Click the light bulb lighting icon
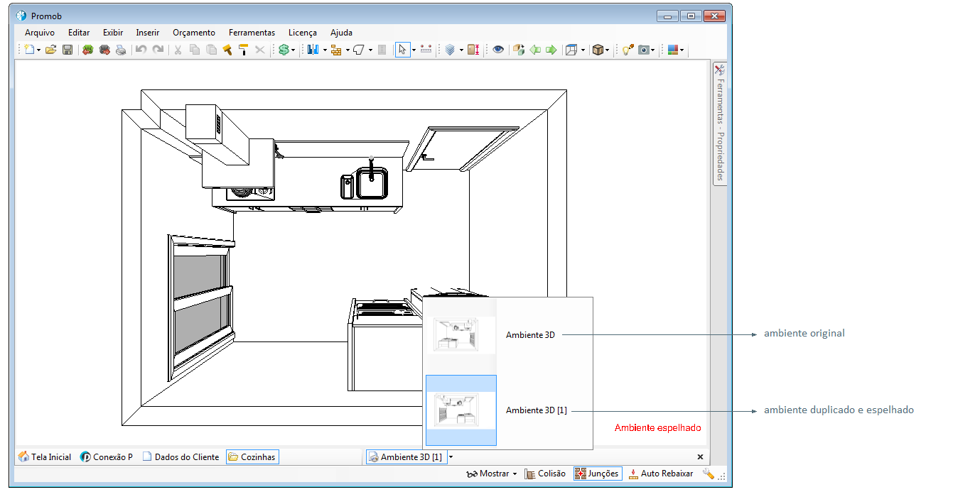 pos(627,50)
